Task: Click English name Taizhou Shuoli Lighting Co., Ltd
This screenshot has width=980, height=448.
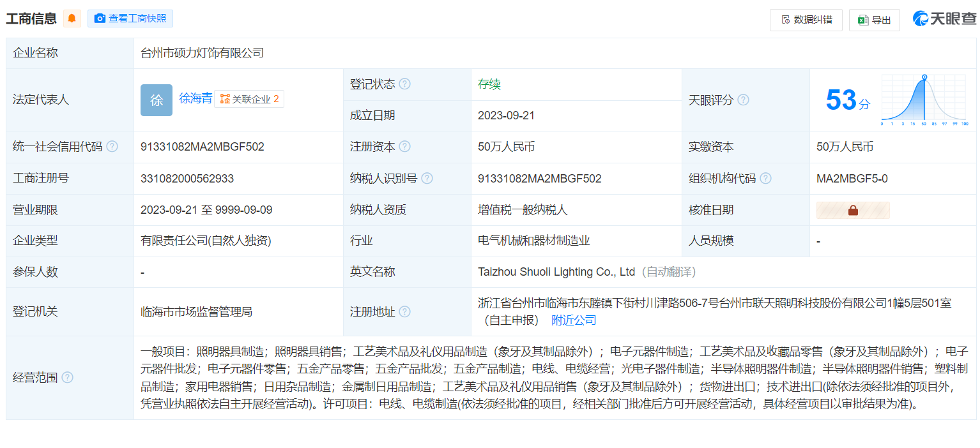Action: (x=556, y=272)
